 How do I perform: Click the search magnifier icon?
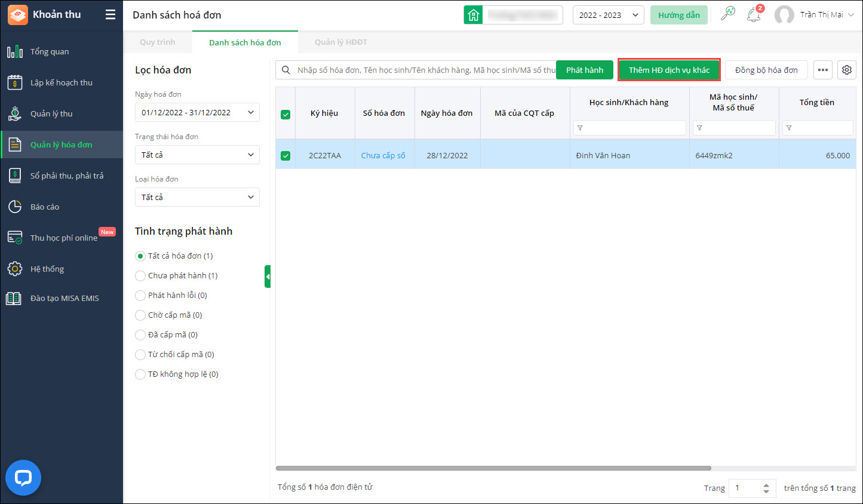(x=286, y=70)
